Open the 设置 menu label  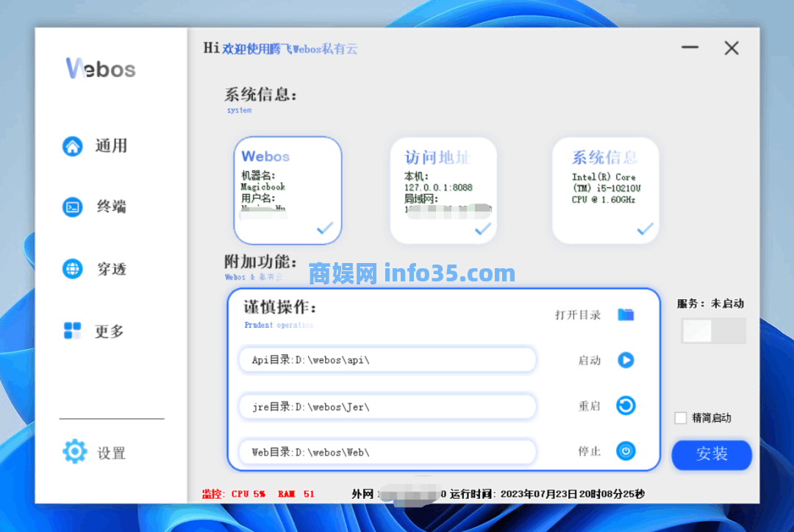coord(112,453)
